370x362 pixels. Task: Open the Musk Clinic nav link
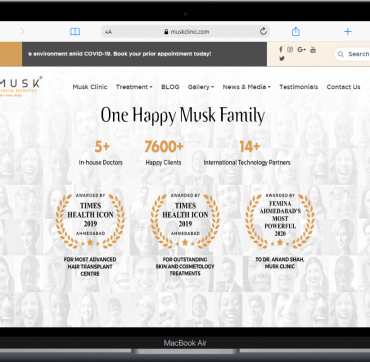coord(90,87)
